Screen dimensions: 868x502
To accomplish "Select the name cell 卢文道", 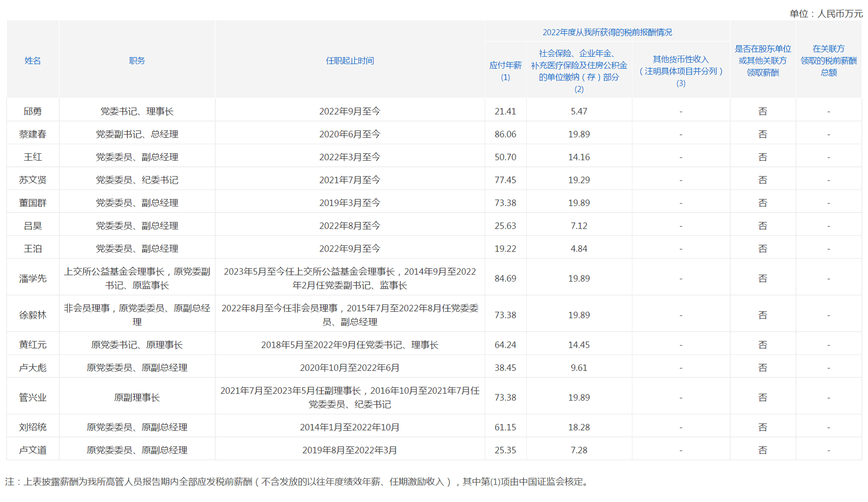I will (x=33, y=450).
